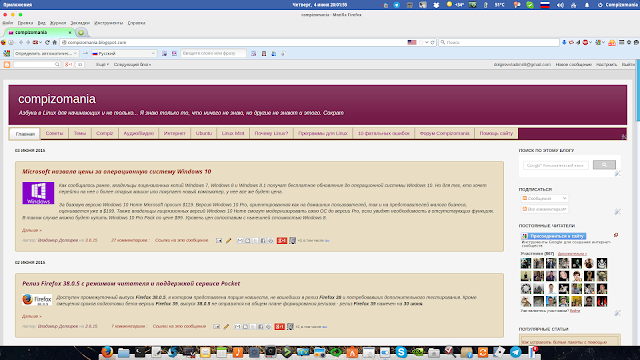Reload the page with the toolbar refresh icon

coord(47,42)
